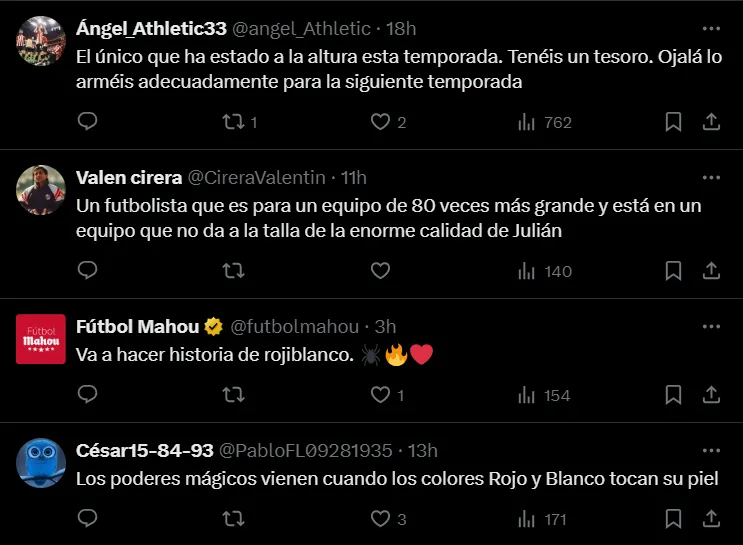
Task: Bookmark César15-84-93's tweet
Action: [x=674, y=519]
